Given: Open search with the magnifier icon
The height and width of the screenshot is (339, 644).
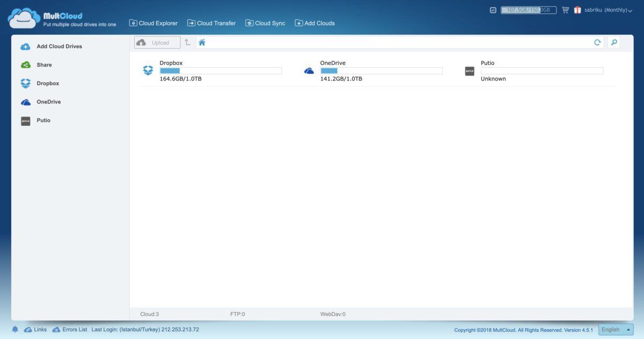Looking at the screenshot, I should tap(614, 42).
